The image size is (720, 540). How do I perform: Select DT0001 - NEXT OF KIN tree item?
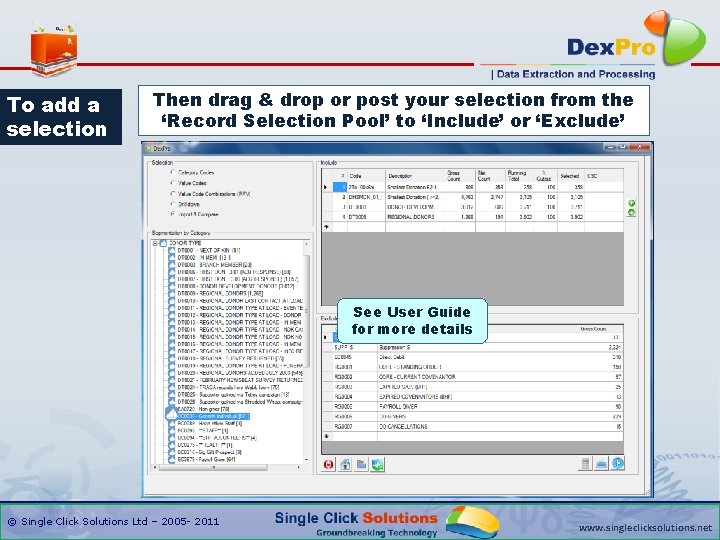coord(209,250)
